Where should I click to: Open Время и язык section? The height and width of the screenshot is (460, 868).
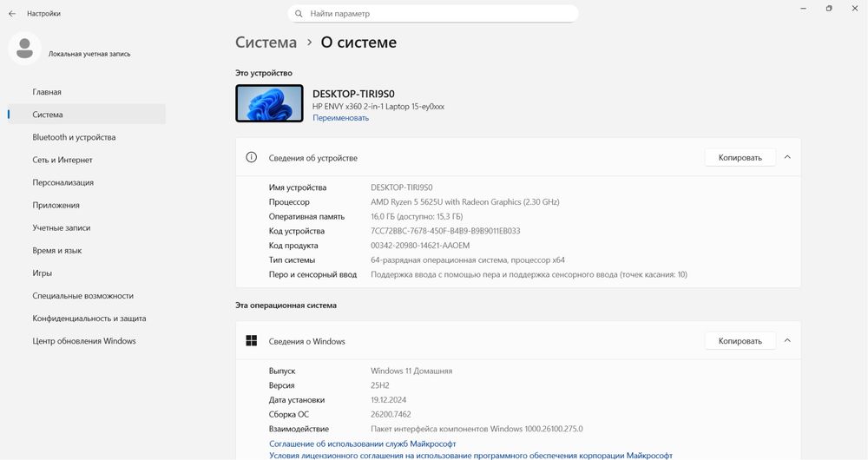[x=86, y=251]
